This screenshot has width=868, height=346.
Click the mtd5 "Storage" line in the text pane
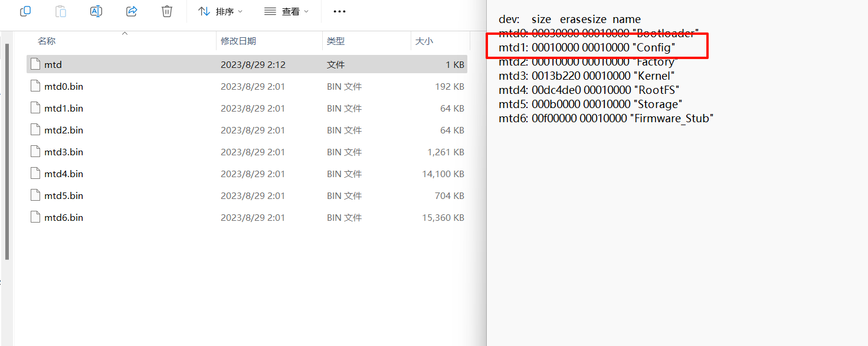591,104
